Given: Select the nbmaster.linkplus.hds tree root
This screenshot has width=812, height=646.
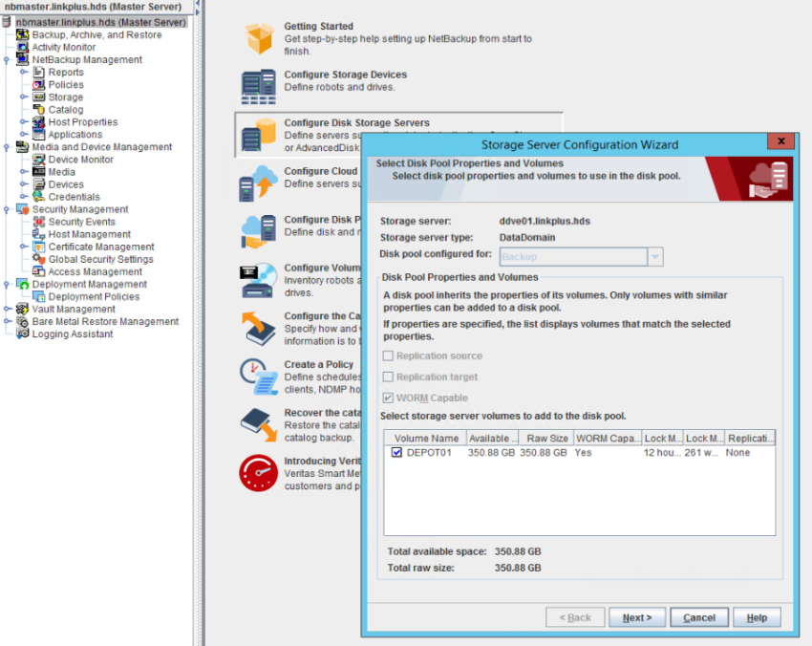Looking at the screenshot, I should 100,22.
